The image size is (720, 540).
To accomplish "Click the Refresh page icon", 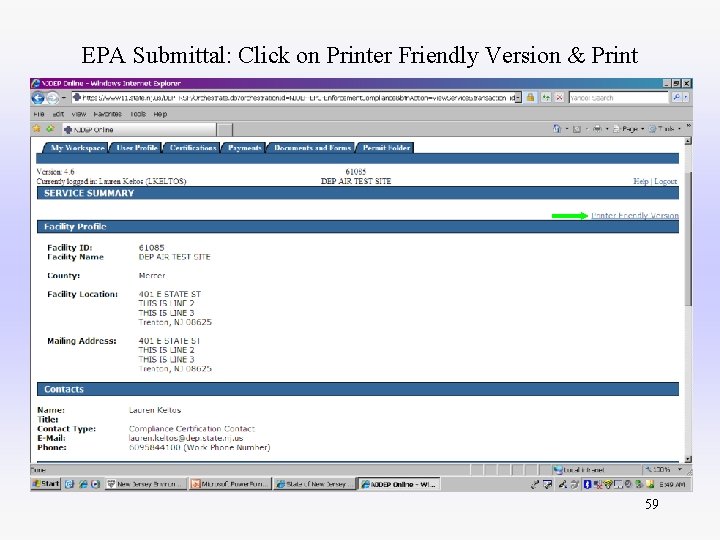I will point(546,97).
